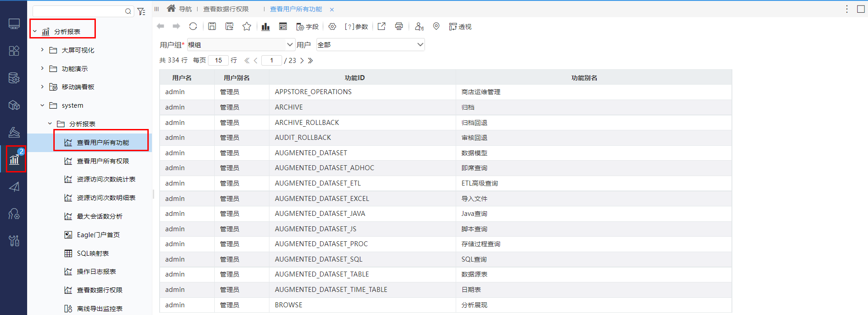
Task: Open the 用户 全部 dropdown
Action: pos(371,44)
